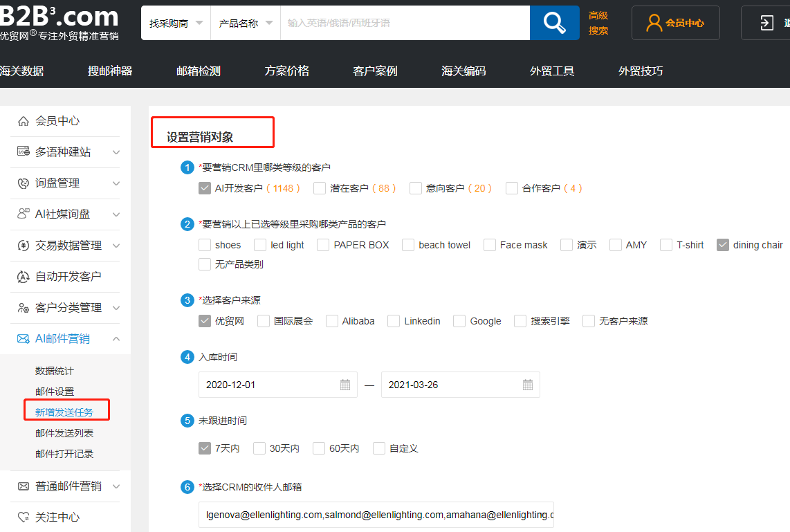Open the 客户案例 nav menu
The image size is (790, 532).
376,71
